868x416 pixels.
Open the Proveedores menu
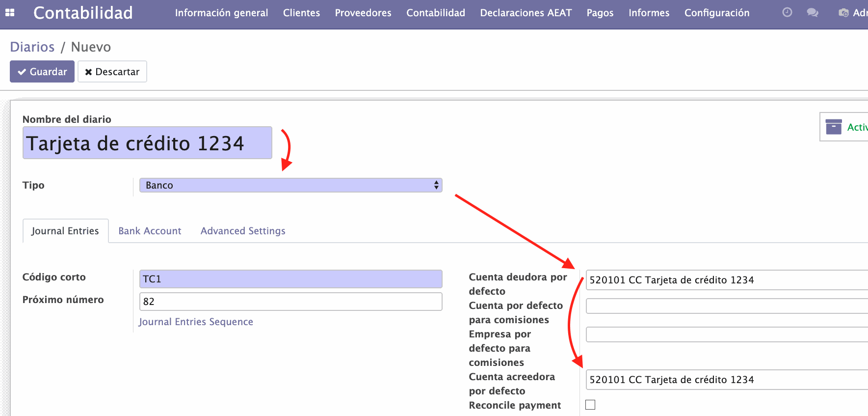(x=363, y=13)
